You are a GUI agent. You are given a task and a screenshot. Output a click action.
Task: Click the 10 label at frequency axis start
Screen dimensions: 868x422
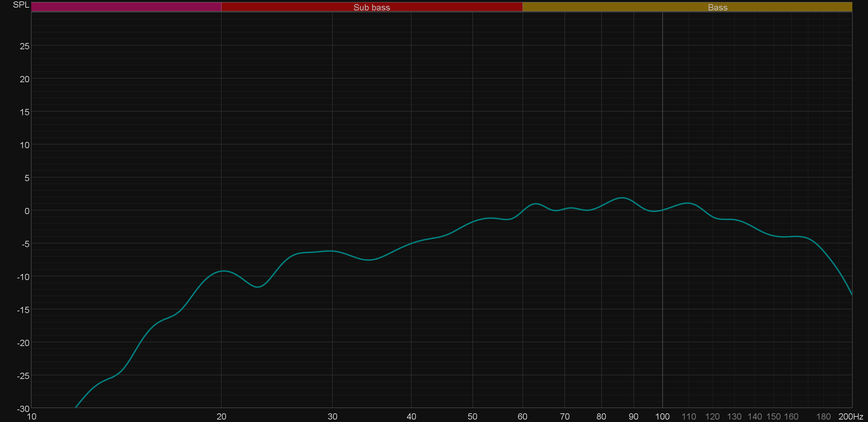(32, 416)
